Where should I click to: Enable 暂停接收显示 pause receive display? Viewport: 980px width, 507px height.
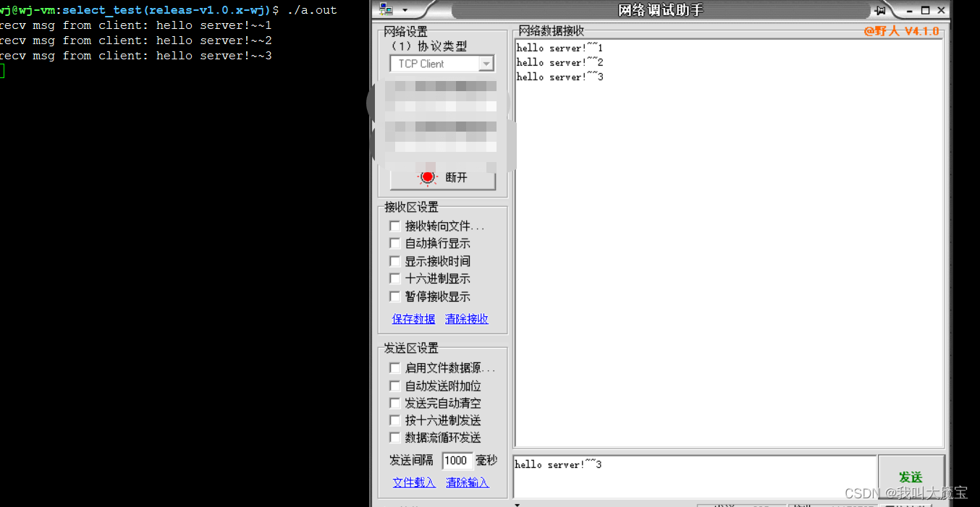tap(394, 297)
